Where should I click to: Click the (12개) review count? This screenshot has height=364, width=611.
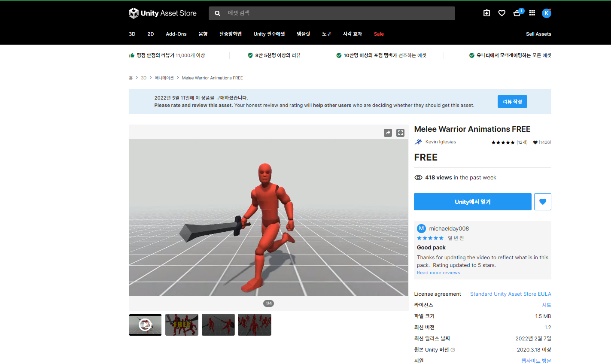[522, 143]
